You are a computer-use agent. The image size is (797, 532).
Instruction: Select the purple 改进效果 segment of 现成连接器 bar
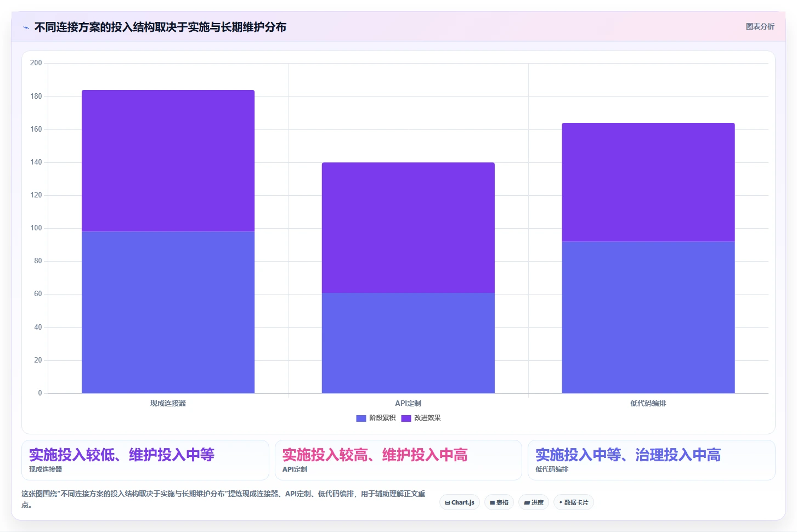(168, 161)
